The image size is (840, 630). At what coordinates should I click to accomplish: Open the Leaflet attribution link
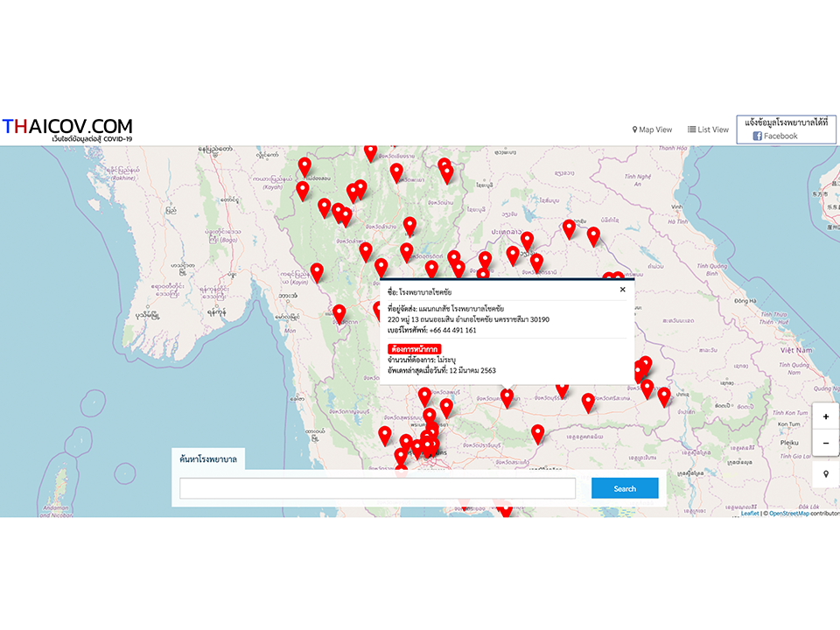[x=750, y=514]
